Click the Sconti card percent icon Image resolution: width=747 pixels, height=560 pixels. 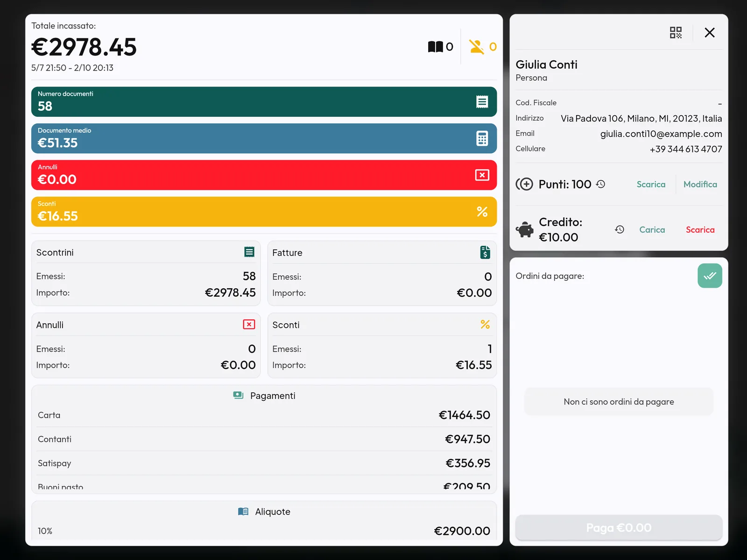click(485, 324)
